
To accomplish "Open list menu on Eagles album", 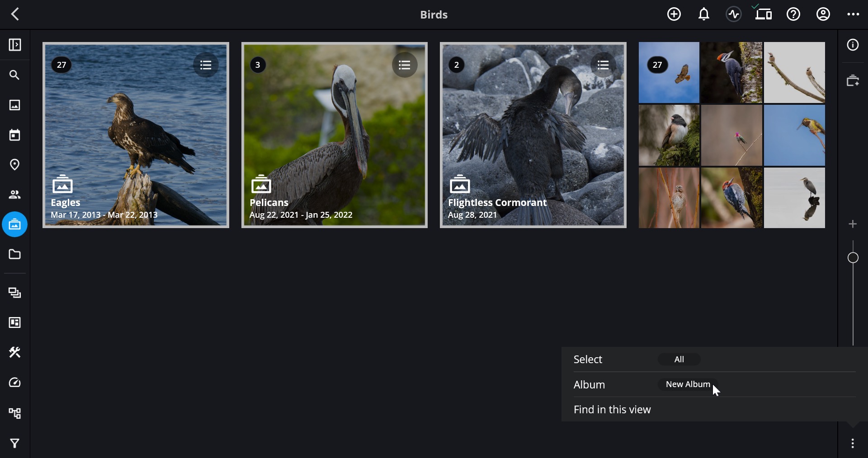I will [x=206, y=65].
